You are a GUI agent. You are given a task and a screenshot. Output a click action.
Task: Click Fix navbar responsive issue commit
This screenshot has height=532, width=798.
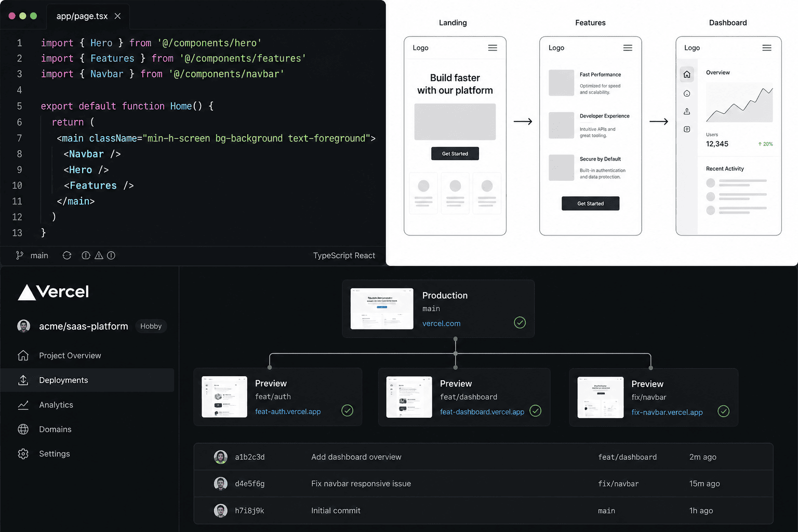tap(361, 484)
